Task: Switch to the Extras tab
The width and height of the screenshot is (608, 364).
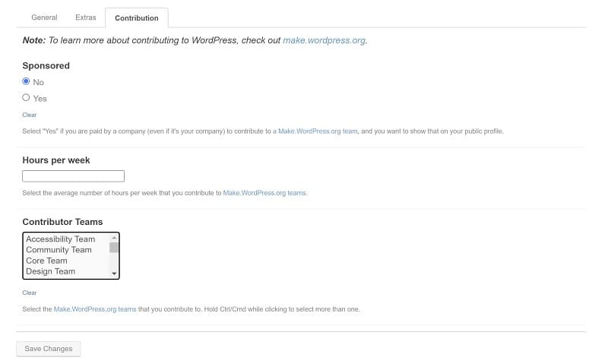Action: click(85, 17)
